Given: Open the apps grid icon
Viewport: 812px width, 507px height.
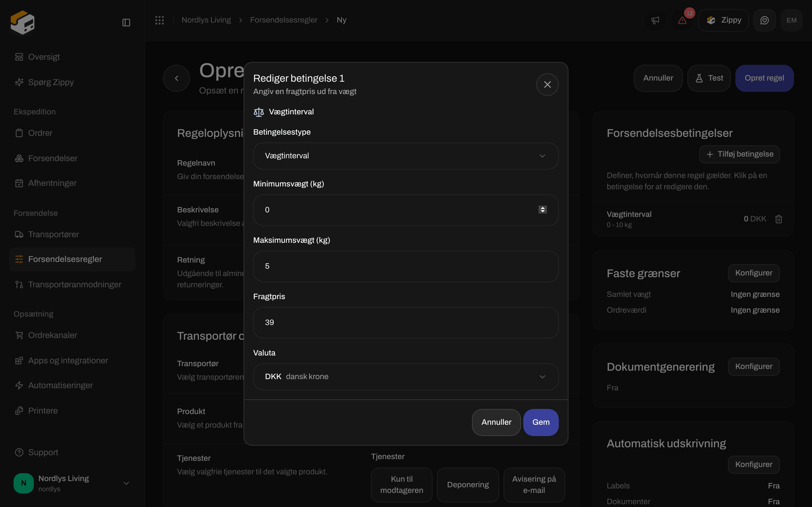Looking at the screenshot, I should tap(159, 20).
